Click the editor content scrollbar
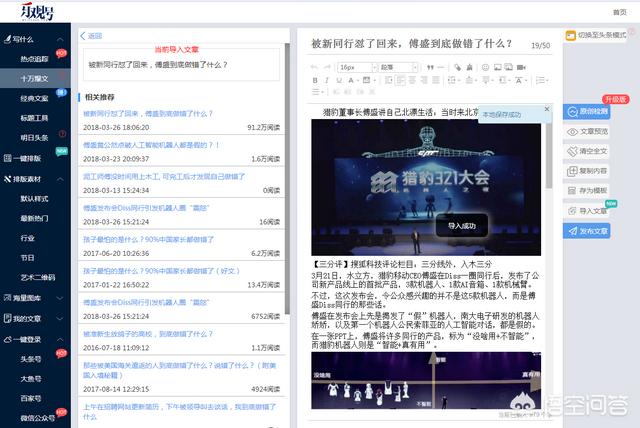The height and width of the screenshot is (428, 640). coord(549,155)
